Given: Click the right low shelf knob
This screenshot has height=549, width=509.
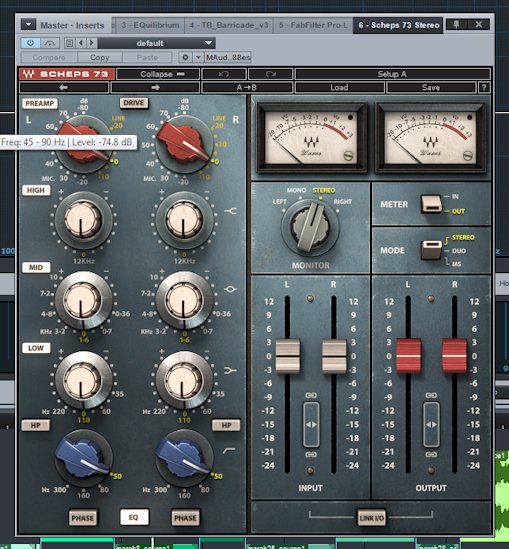Looking at the screenshot, I should [184, 380].
